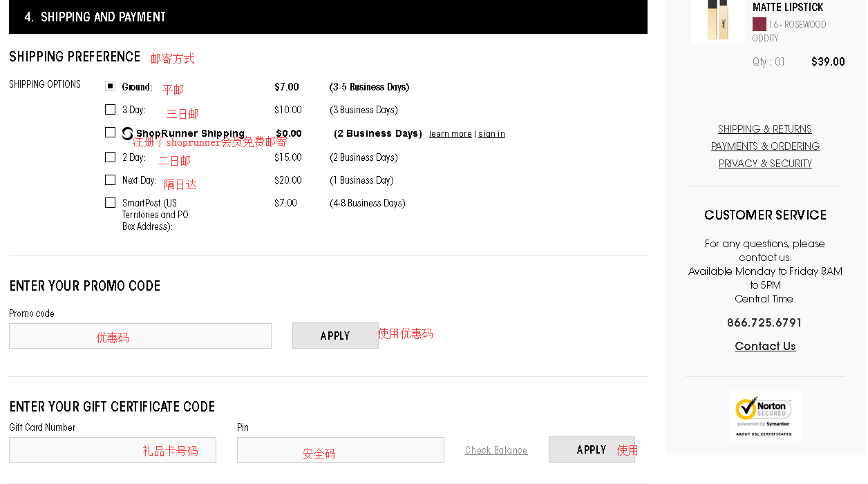
Task: Click the Rosewood Oddity color swatch
Action: (x=759, y=24)
